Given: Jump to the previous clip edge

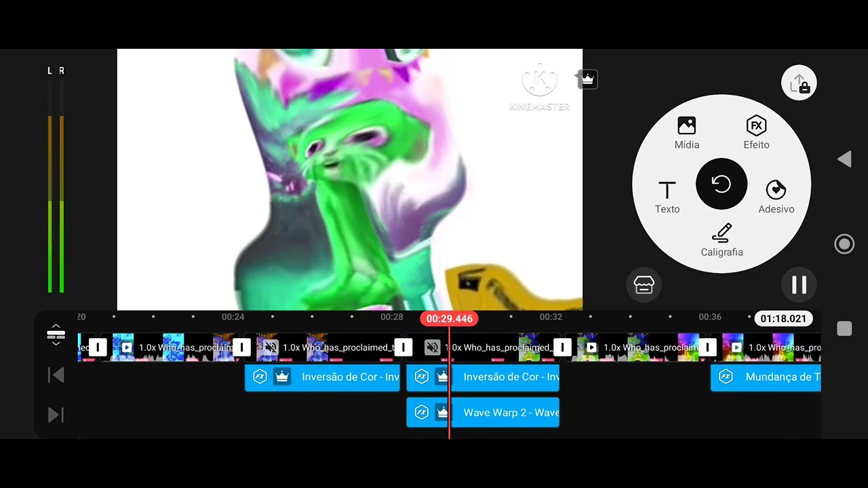Looking at the screenshot, I should (56, 375).
